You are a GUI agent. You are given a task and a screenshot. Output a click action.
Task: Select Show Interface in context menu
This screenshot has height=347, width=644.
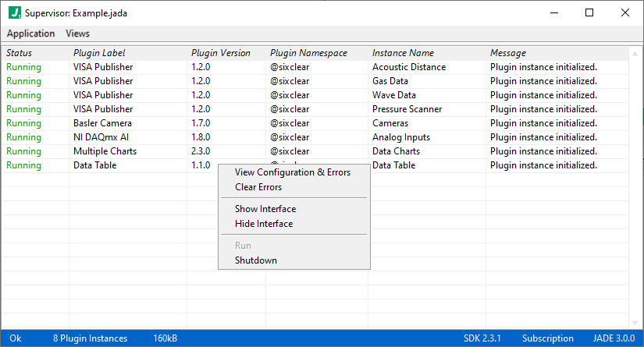point(265,209)
